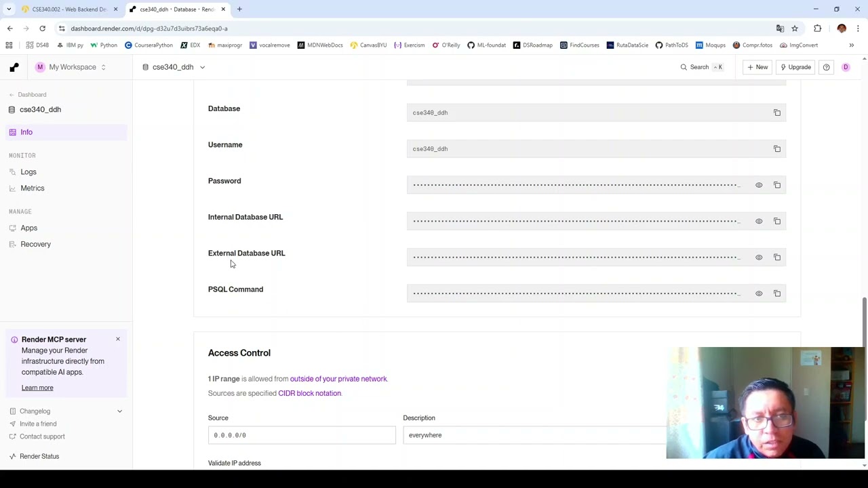The image size is (868, 488).
Task: Open the help question-mark icon
Action: tap(826, 67)
